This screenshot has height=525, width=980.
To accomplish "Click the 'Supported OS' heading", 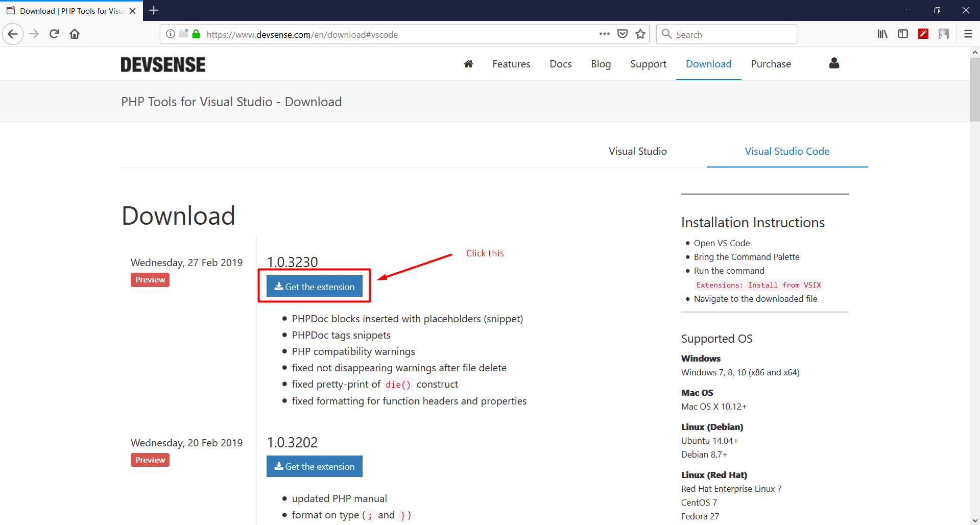I will (x=716, y=339).
